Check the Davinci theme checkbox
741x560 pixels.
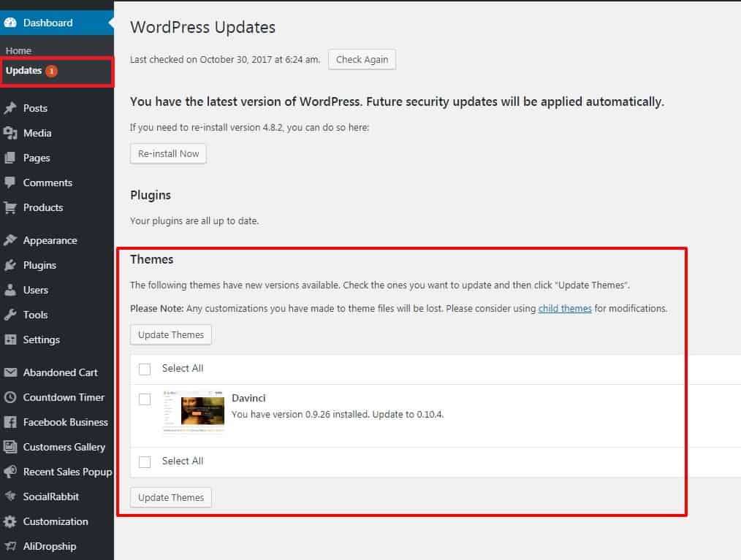pos(145,399)
